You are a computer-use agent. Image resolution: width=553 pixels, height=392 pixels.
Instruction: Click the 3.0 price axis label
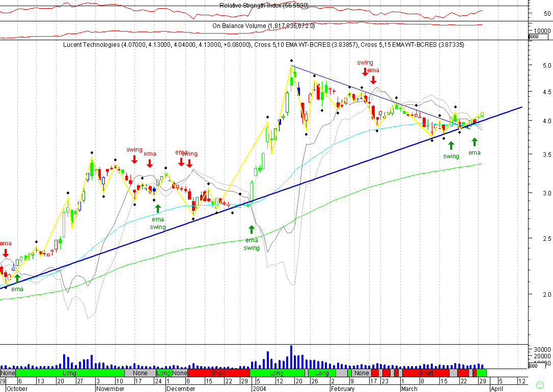click(x=547, y=193)
